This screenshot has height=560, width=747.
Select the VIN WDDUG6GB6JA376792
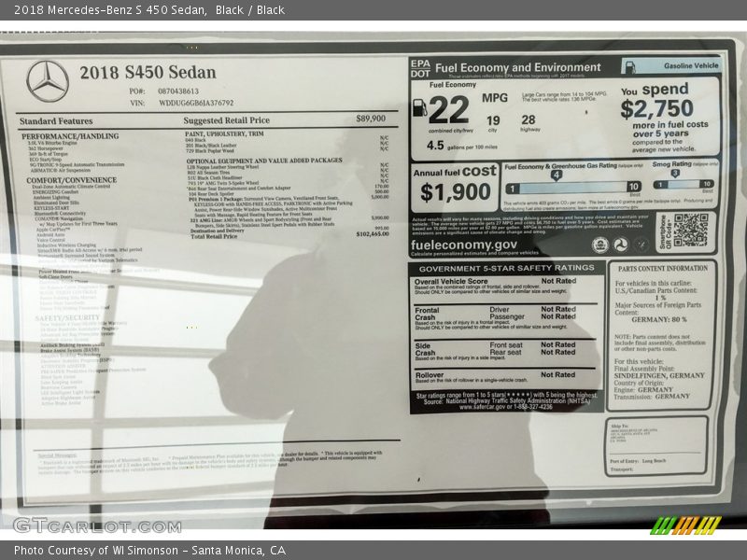point(196,103)
